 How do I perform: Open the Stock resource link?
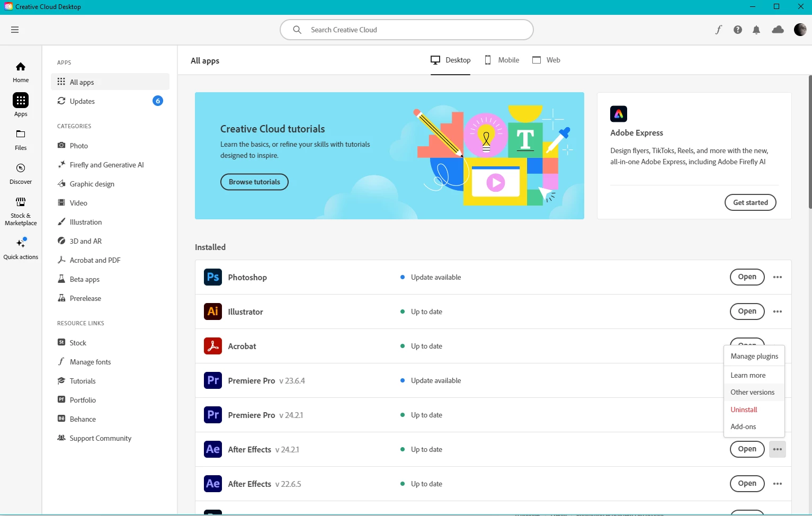[110, 343]
